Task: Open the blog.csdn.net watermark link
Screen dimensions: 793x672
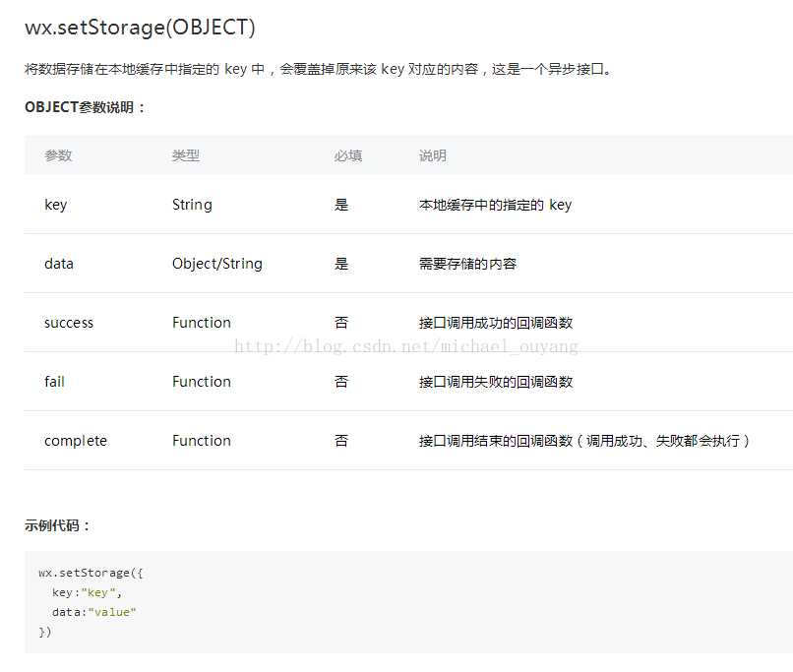Action: point(406,346)
